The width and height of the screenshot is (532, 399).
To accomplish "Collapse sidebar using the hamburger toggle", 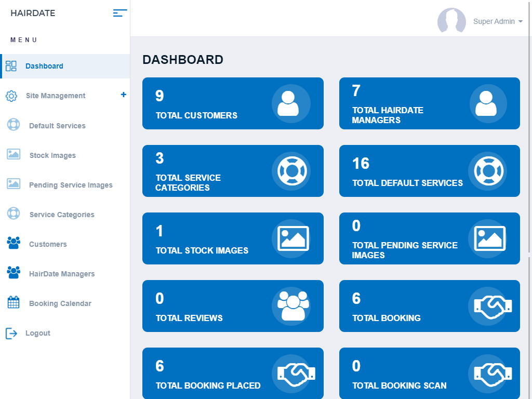I will tap(120, 13).
